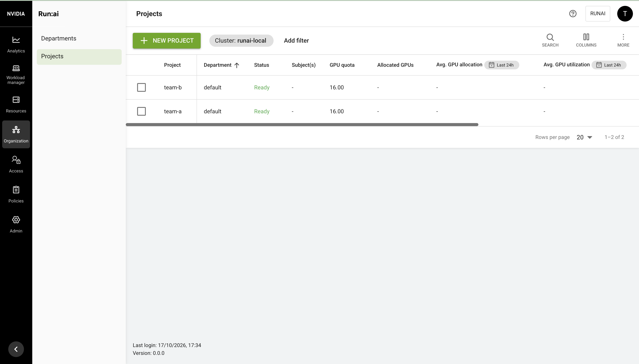The width and height of the screenshot is (639, 364).
Task: Open the help question-mark icon
Action: click(x=573, y=13)
